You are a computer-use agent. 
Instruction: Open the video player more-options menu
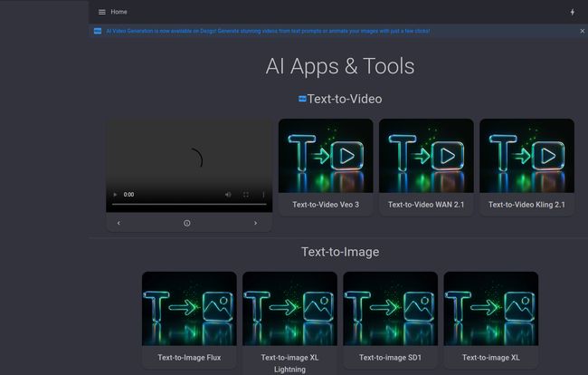coord(263,195)
